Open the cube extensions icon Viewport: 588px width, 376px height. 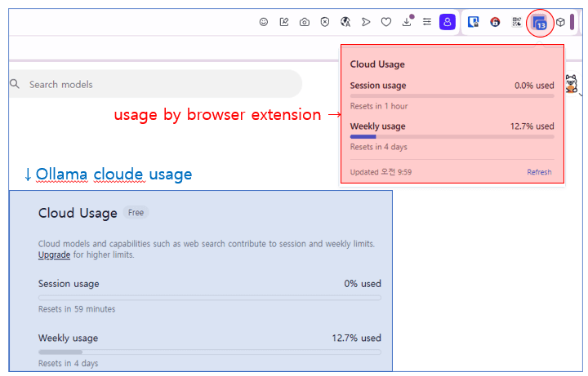pos(560,22)
